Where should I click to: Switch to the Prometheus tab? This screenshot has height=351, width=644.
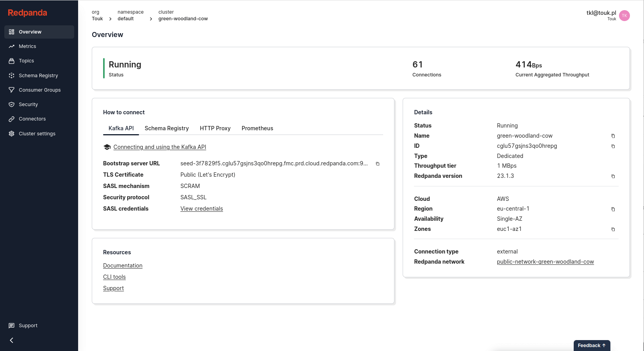pyautogui.click(x=257, y=128)
